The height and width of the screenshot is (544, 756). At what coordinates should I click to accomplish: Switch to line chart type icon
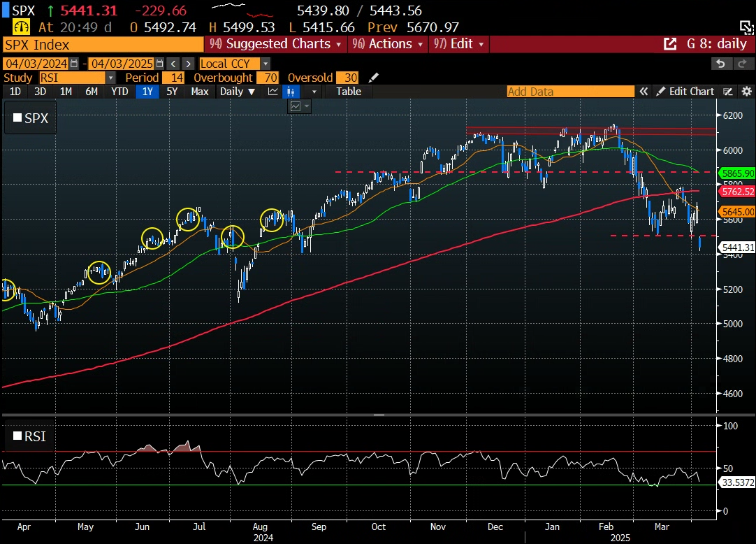pyautogui.click(x=273, y=92)
